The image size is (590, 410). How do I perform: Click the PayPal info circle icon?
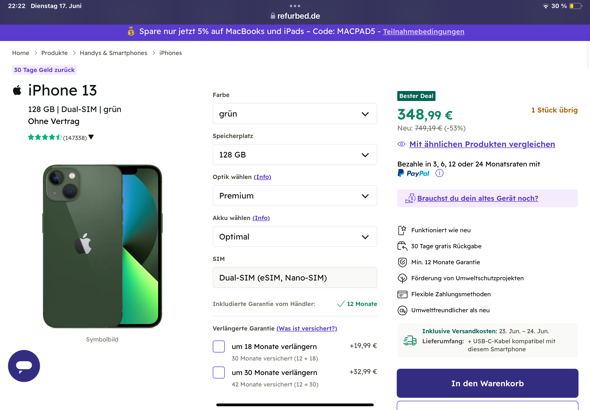[439, 173]
